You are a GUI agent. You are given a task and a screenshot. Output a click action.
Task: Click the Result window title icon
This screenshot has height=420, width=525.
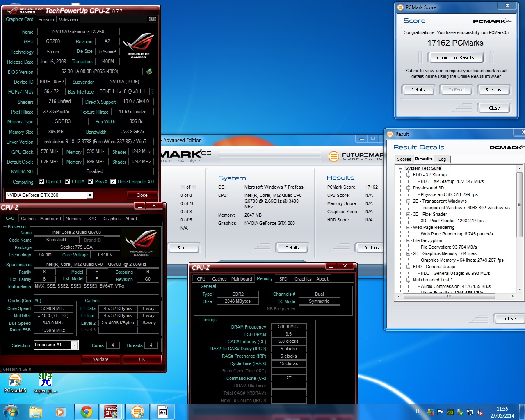[390, 134]
